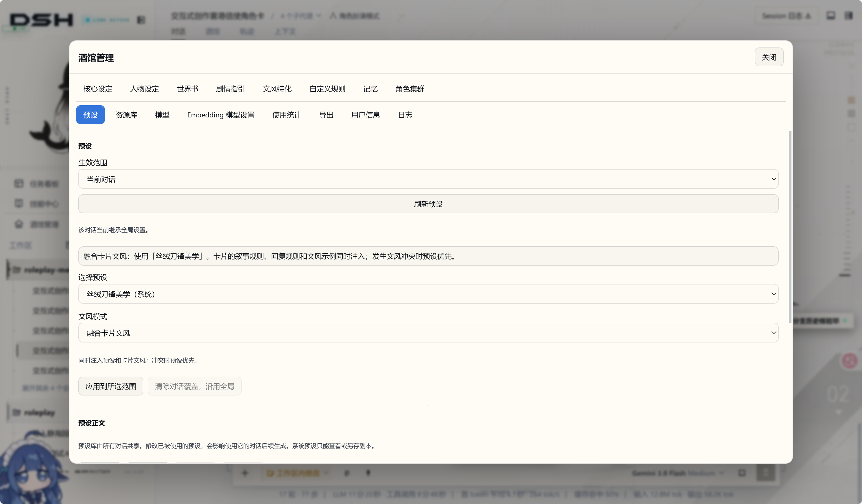Select the 剧情指引 tab
The width and height of the screenshot is (862, 504).
(230, 89)
